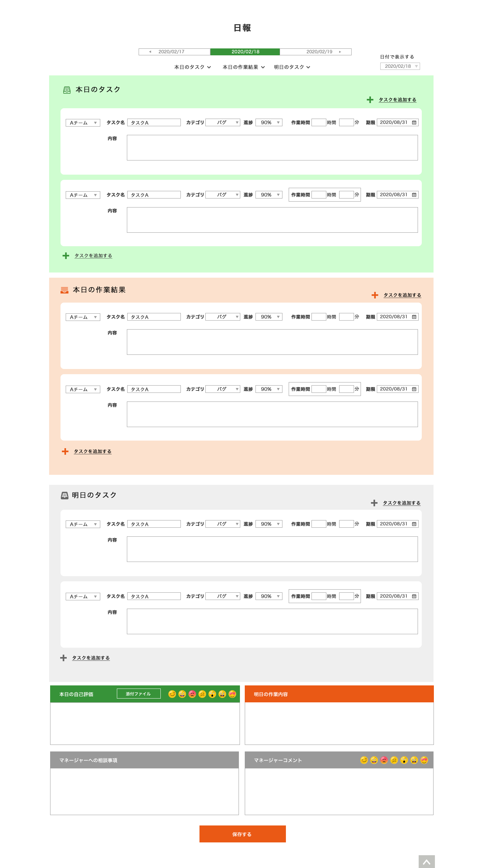The width and height of the screenshot is (484, 868).
Task: Jump to 本日のタスク via navigation menu
Action: (193, 67)
